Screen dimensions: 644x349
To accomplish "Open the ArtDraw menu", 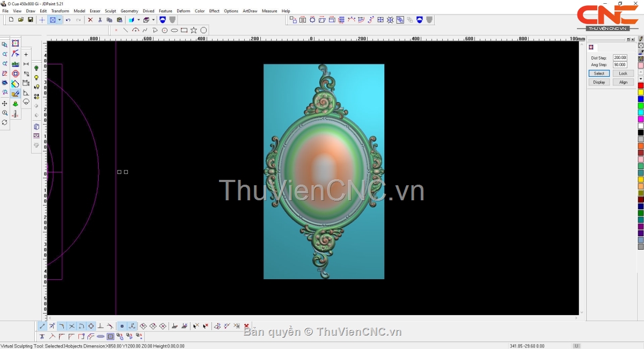I will pyautogui.click(x=250, y=11).
